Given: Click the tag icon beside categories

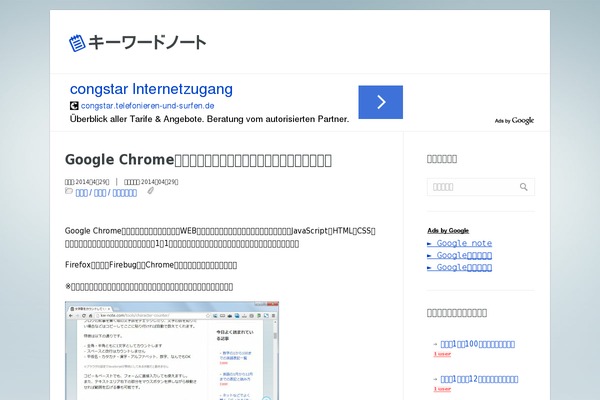Looking at the screenshot, I should (150, 191).
